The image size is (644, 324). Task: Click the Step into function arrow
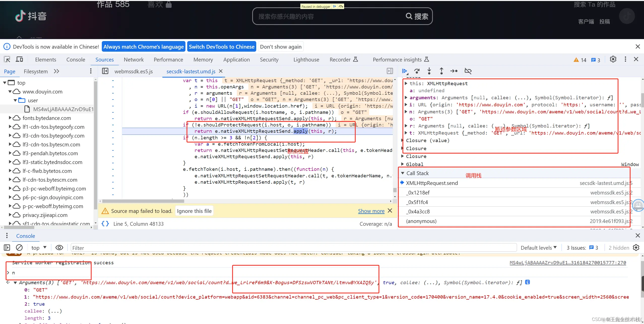pos(429,71)
